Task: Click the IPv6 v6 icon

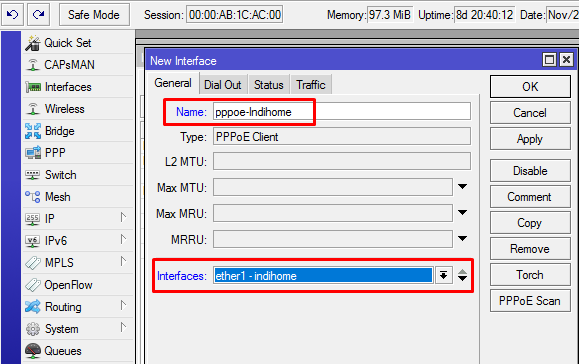Action: (x=32, y=241)
